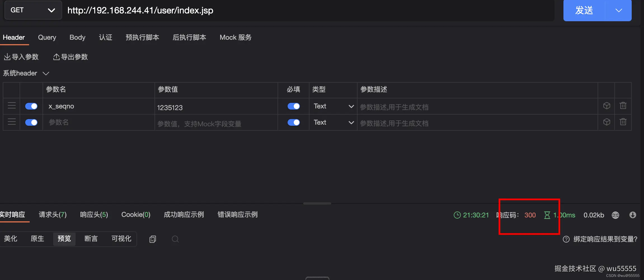This screenshot has width=644, height=280.
Task: Click the Mock variable cube icon on x_seqno row
Action: [x=606, y=106]
